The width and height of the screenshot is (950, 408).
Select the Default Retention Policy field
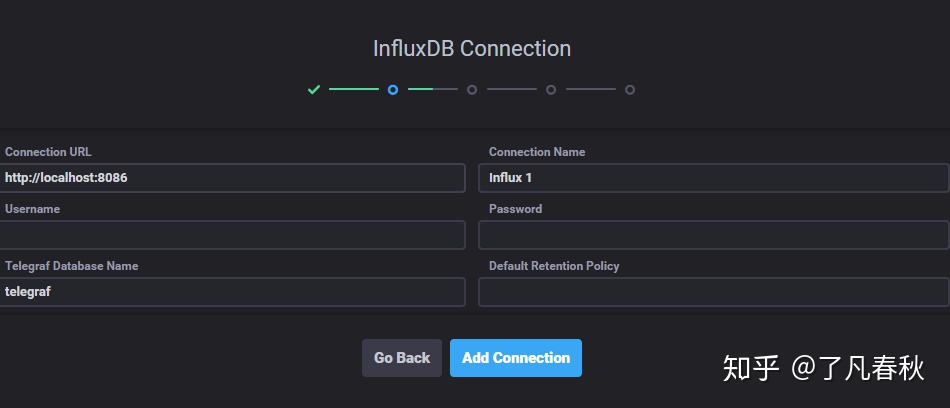coord(714,292)
